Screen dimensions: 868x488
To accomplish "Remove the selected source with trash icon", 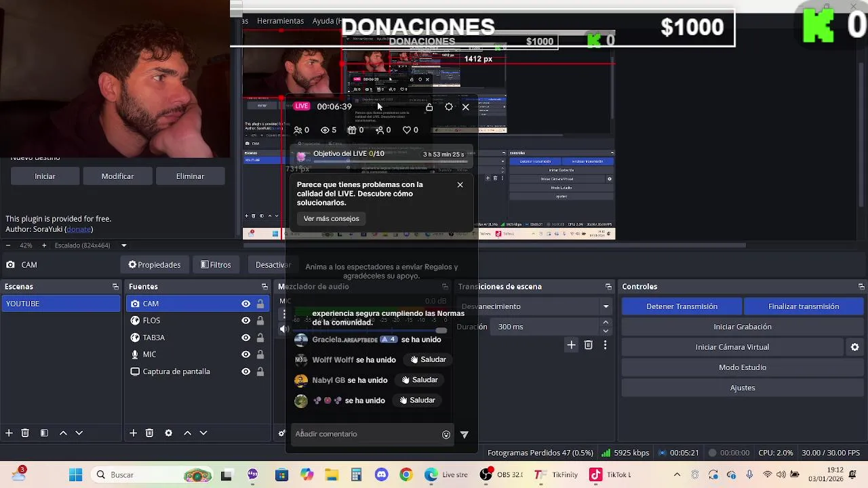I will [149, 433].
